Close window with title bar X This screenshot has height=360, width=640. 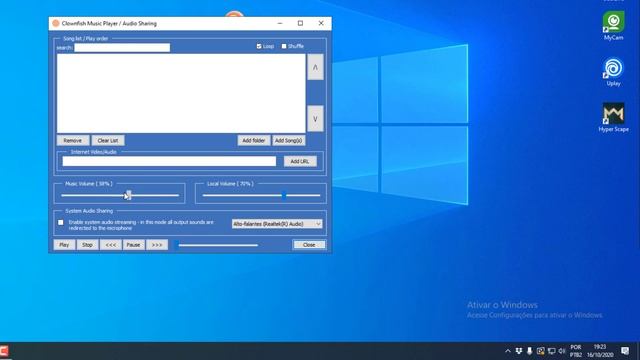[321, 24]
